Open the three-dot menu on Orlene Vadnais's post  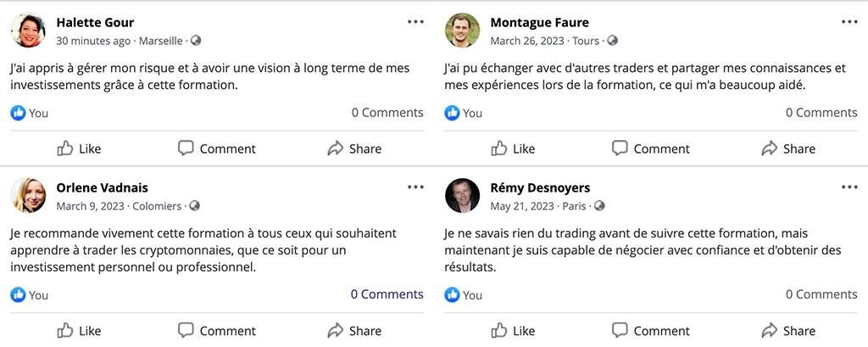pos(415,187)
